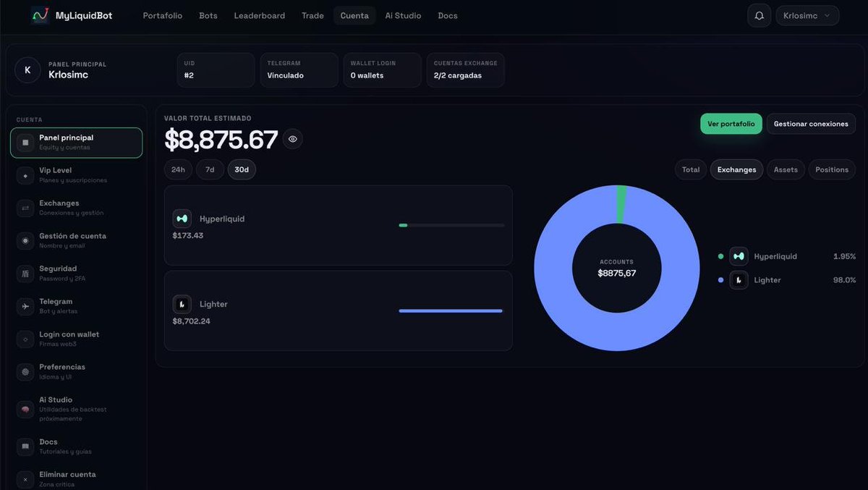The height and width of the screenshot is (490, 868).
Task: Select the 7d time range
Action: click(210, 169)
